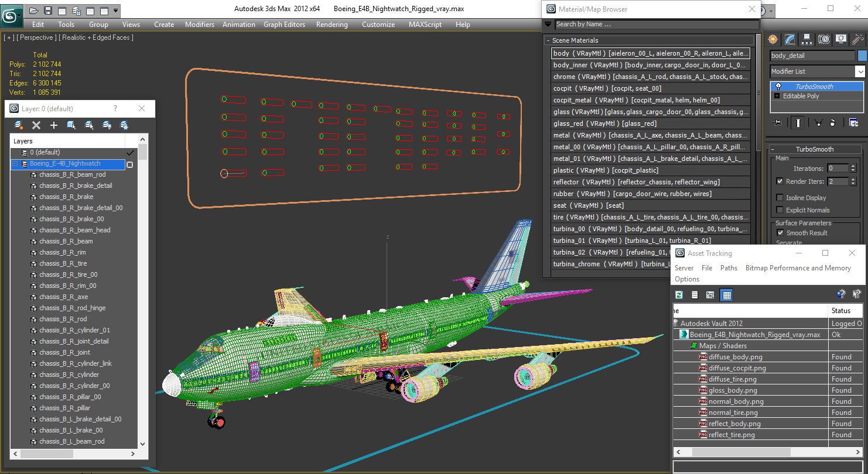
Task: Click the Layers column header
Action: 67,141
